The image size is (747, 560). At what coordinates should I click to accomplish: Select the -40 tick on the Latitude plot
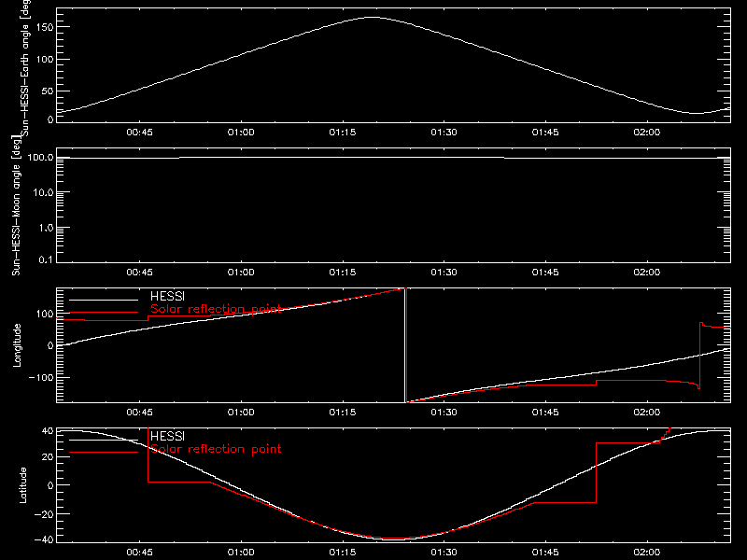point(44,540)
